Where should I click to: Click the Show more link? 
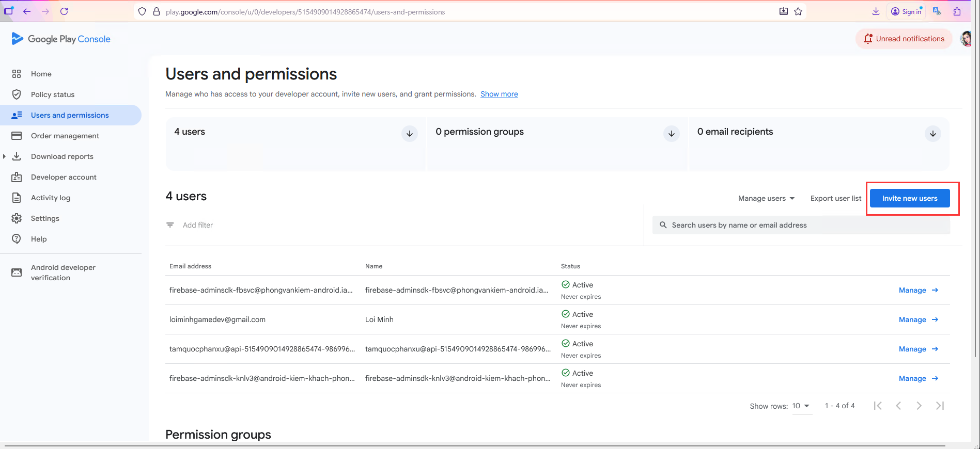(x=499, y=94)
